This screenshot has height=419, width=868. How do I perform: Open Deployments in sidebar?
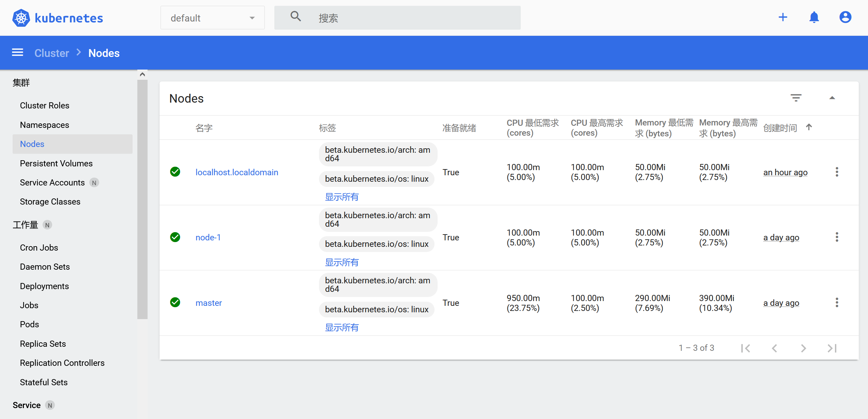click(44, 286)
